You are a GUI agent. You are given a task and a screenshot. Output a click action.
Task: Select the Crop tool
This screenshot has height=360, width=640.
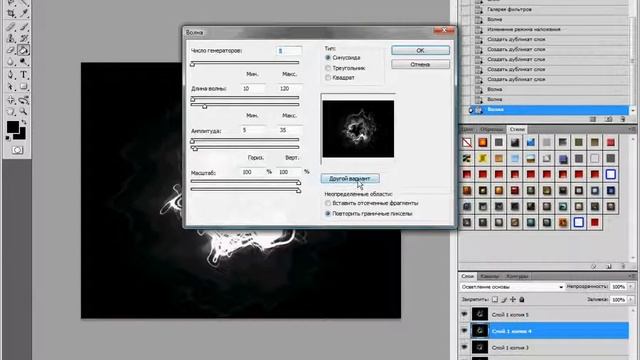click(11, 14)
